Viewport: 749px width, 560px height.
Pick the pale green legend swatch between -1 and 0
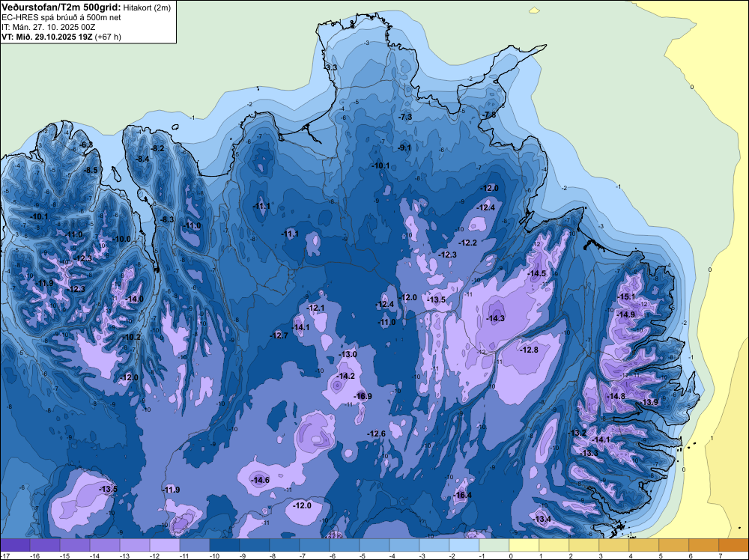click(x=494, y=545)
